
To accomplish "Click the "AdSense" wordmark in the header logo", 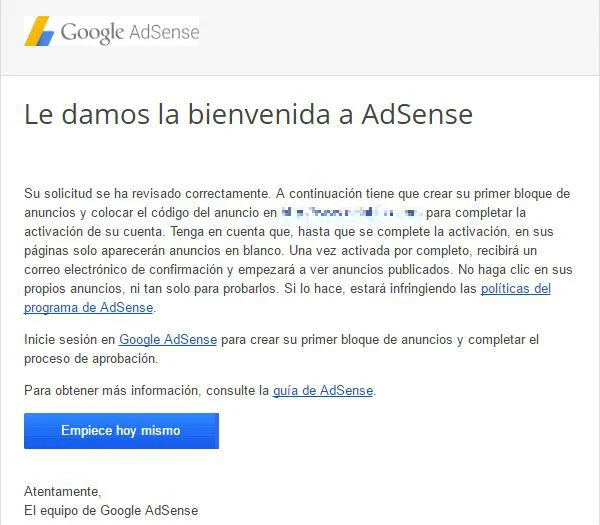I will [163, 32].
